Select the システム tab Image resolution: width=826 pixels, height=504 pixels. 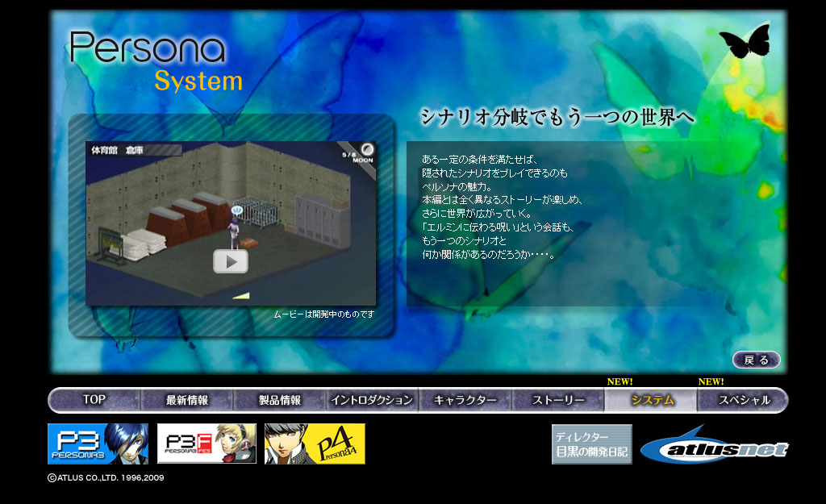(651, 400)
